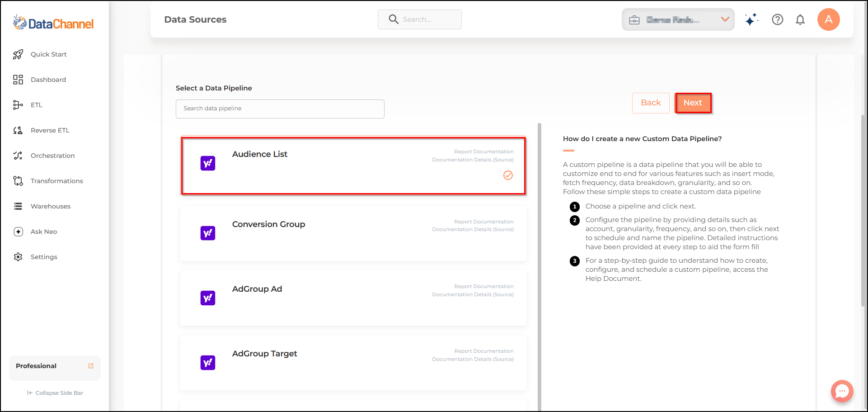The width and height of the screenshot is (868, 412).
Task: Click the magnifier icon in top search
Action: pyautogui.click(x=394, y=19)
